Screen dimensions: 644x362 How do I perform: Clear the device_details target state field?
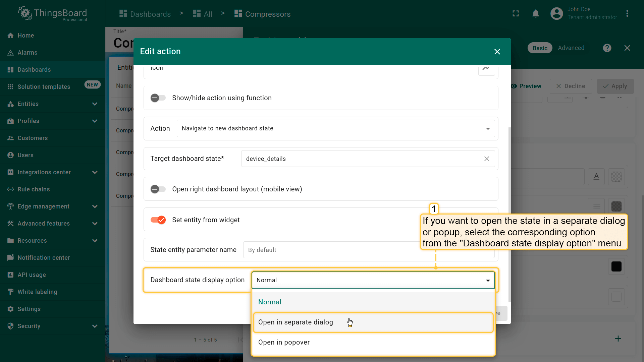(x=487, y=159)
